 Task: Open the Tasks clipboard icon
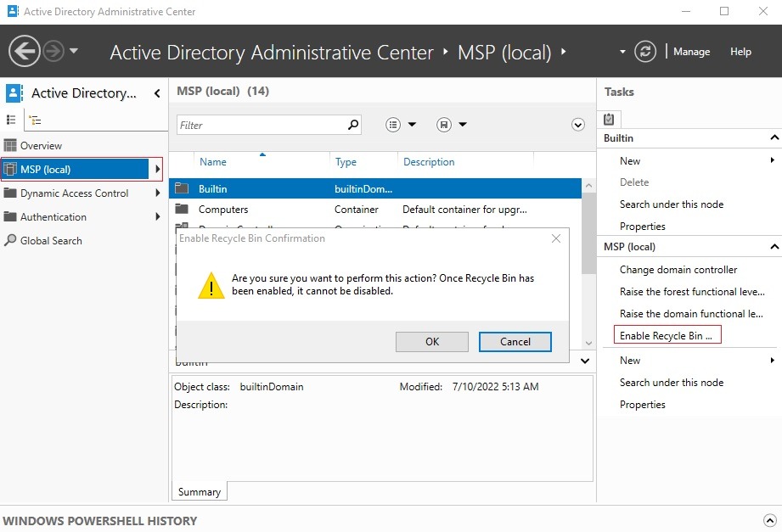point(609,119)
